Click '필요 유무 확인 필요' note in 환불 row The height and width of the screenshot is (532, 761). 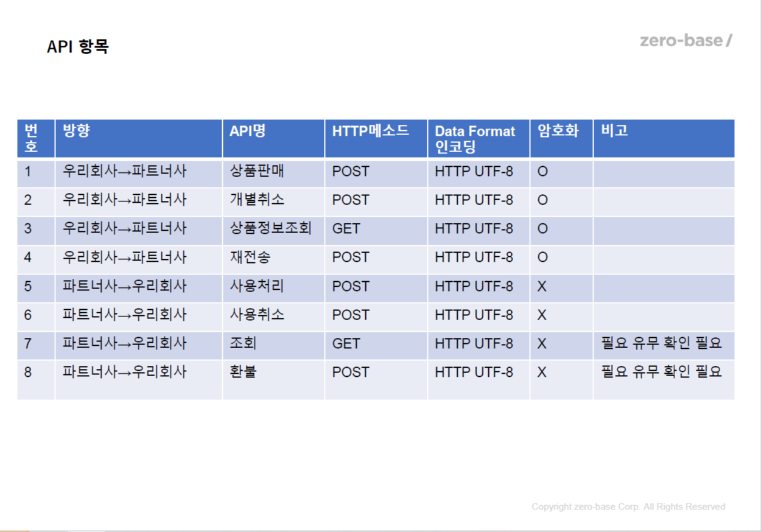(x=664, y=379)
